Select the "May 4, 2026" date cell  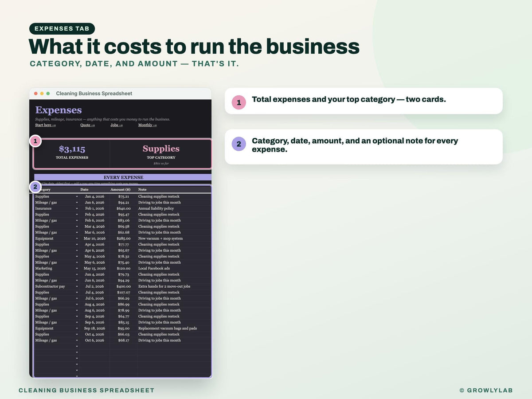click(94, 256)
